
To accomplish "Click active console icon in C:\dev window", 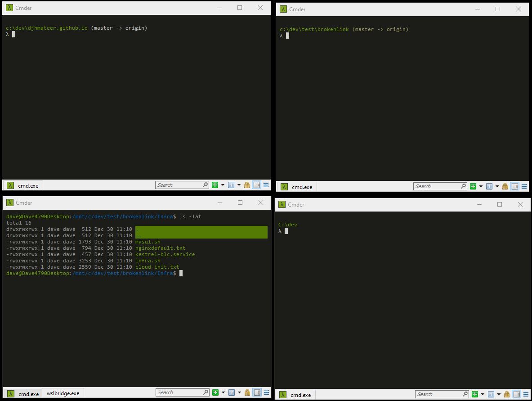I will coord(491,394).
